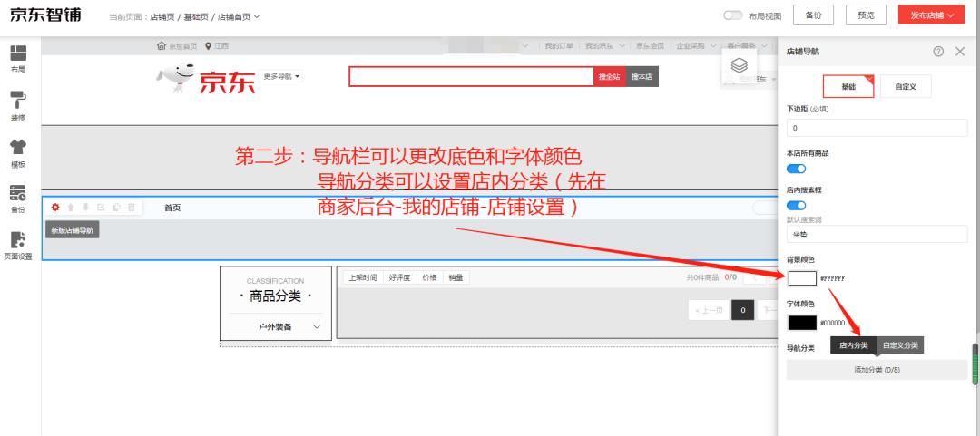Switch to the 自定义 tab
This screenshot has height=436, width=980.
[x=906, y=87]
